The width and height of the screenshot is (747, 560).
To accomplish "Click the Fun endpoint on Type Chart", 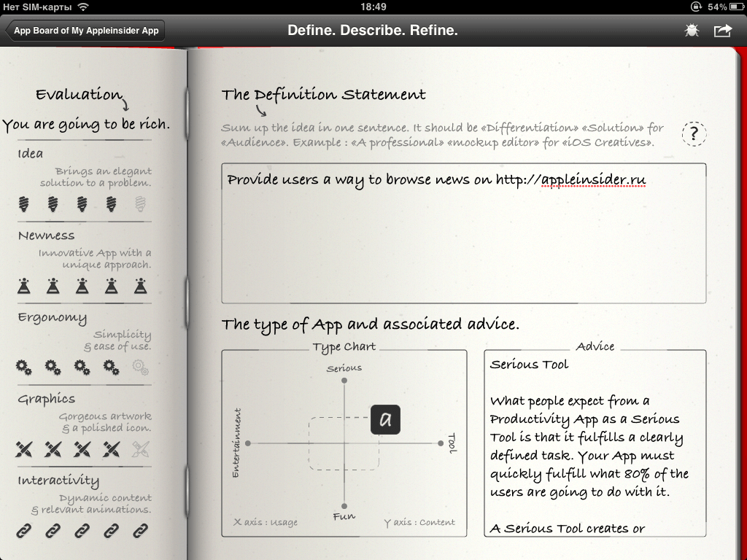I will pos(344,506).
